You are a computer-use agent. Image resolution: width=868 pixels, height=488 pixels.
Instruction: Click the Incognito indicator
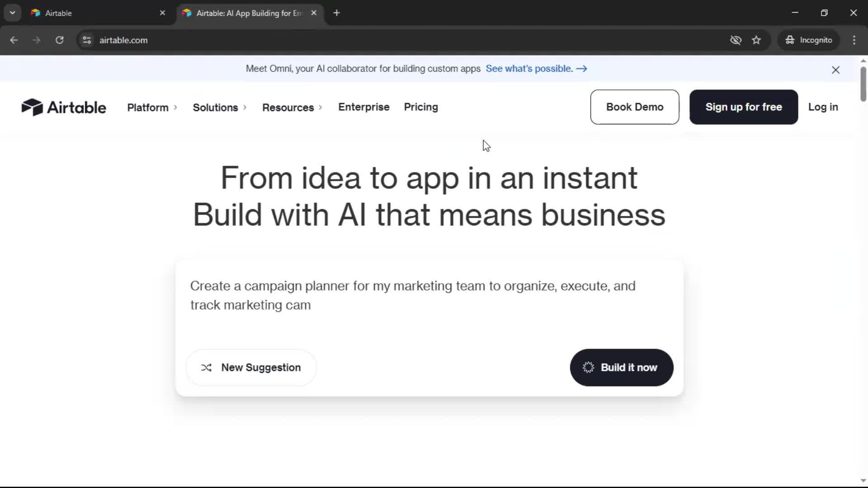[809, 40]
